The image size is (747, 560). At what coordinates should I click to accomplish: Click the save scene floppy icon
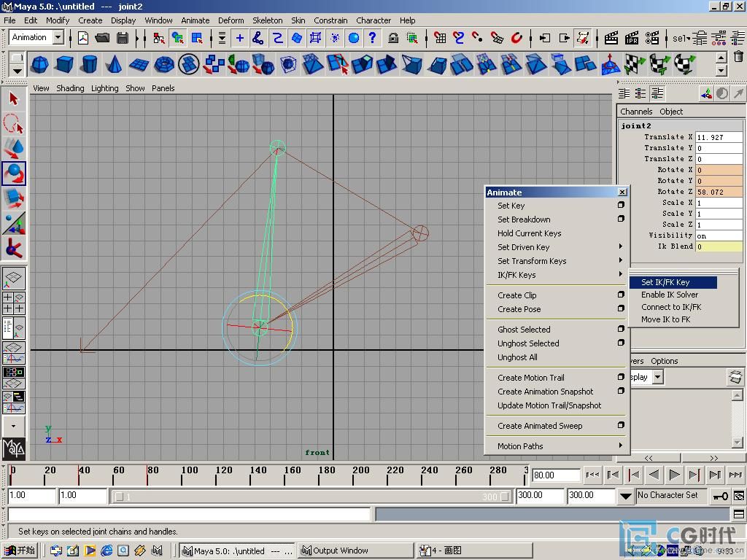[x=123, y=38]
